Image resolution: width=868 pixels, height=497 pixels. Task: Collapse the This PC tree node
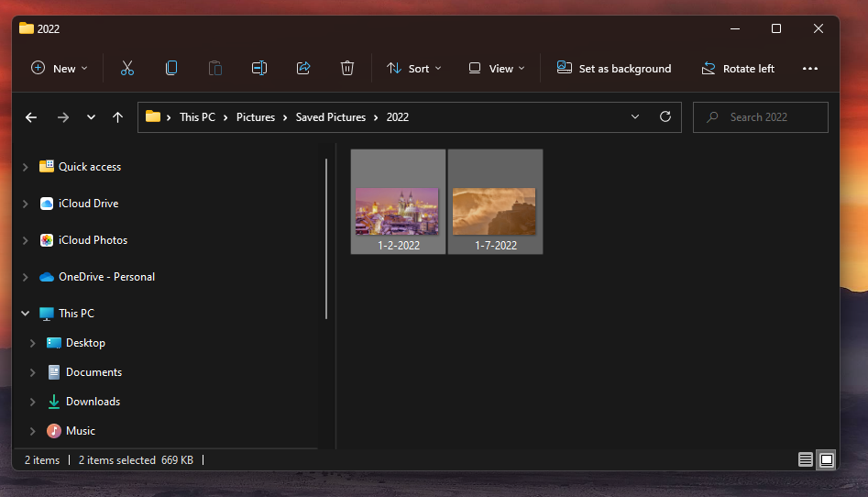[25, 313]
